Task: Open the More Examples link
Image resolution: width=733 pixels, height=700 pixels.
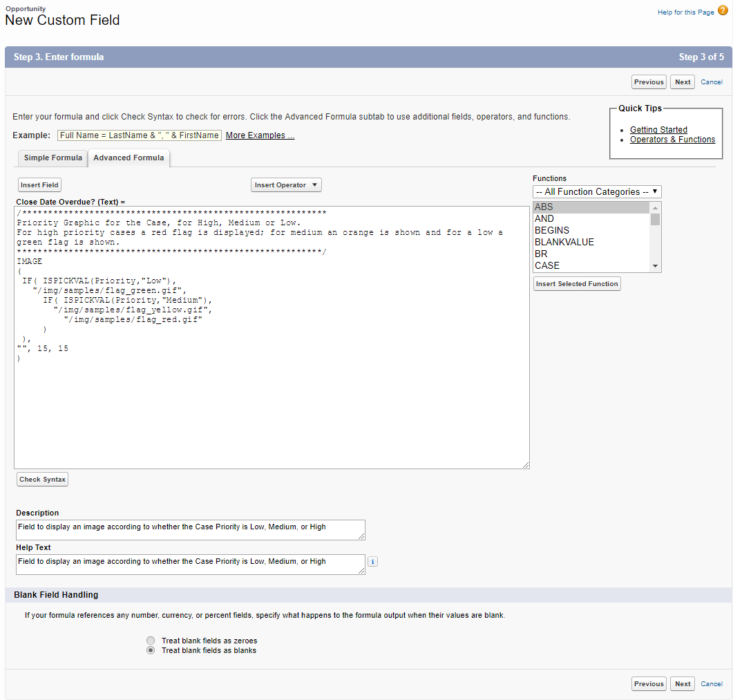Action: coord(260,135)
